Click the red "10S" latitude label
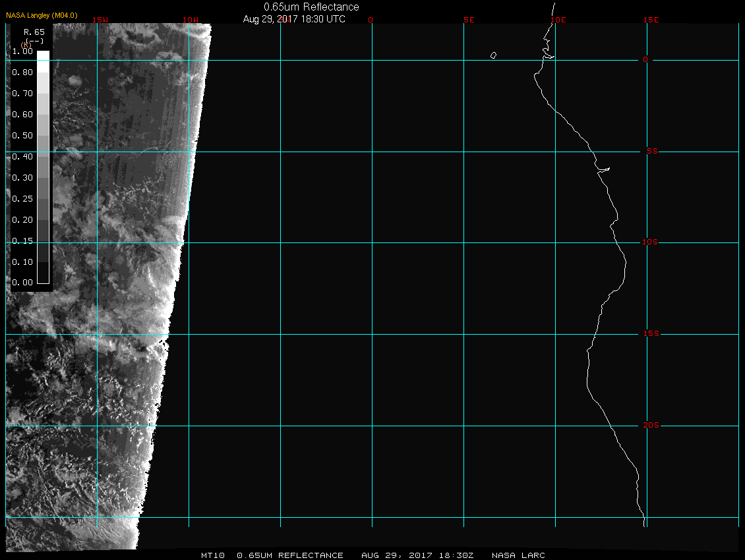Viewport: 745px width, 560px height. [650, 242]
